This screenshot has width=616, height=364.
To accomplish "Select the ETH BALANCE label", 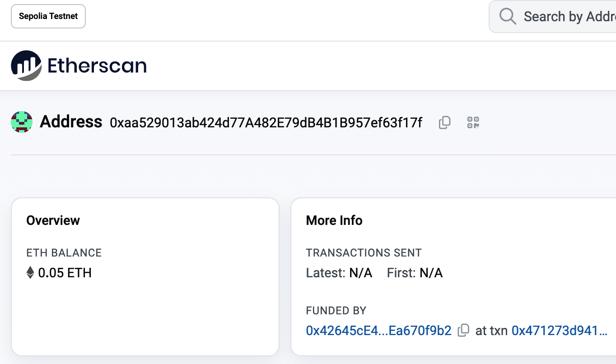I will click(64, 253).
